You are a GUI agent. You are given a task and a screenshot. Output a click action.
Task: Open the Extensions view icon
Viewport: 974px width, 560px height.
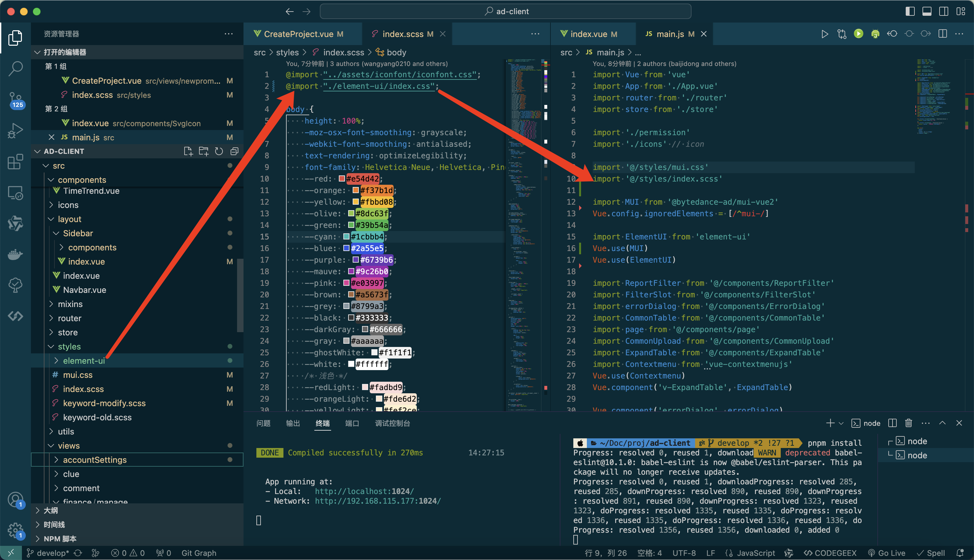15,162
